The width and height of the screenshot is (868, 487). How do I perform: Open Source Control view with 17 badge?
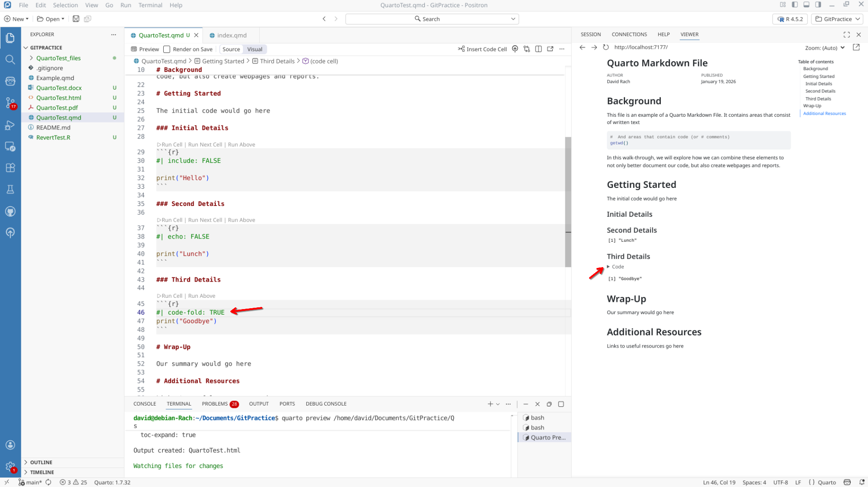click(x=10, y=103)
